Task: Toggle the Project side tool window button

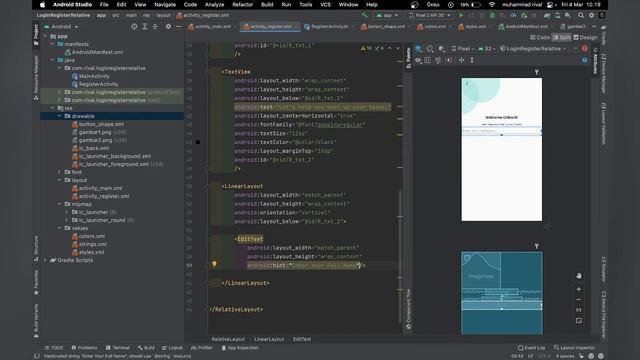Action: point(36,35)
